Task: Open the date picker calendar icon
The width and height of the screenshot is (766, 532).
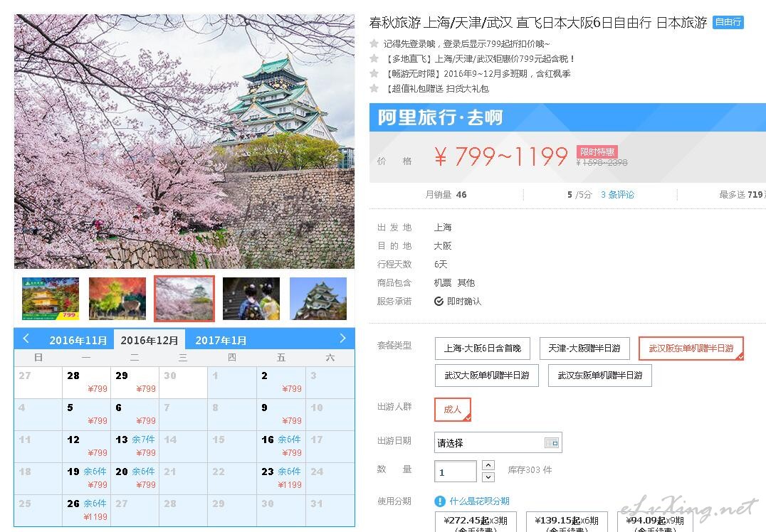Action: (x=552, y=442)
